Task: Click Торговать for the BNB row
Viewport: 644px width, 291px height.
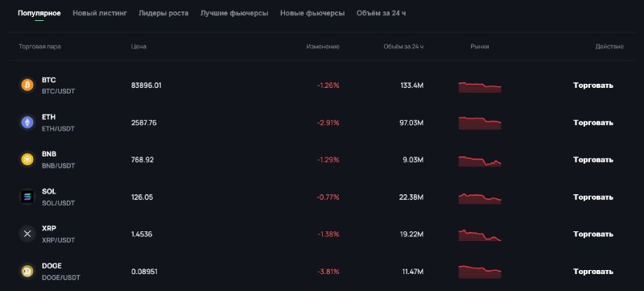Action: 593,160
